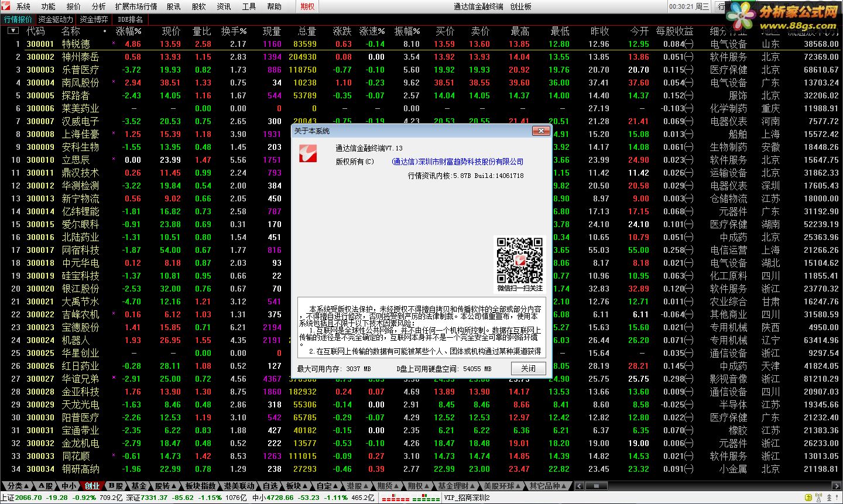Image resolution: width=843 pixels, height=504 pixels.
Task: Select the 创业 bottom tab
Action: click(x=92, y=486)
